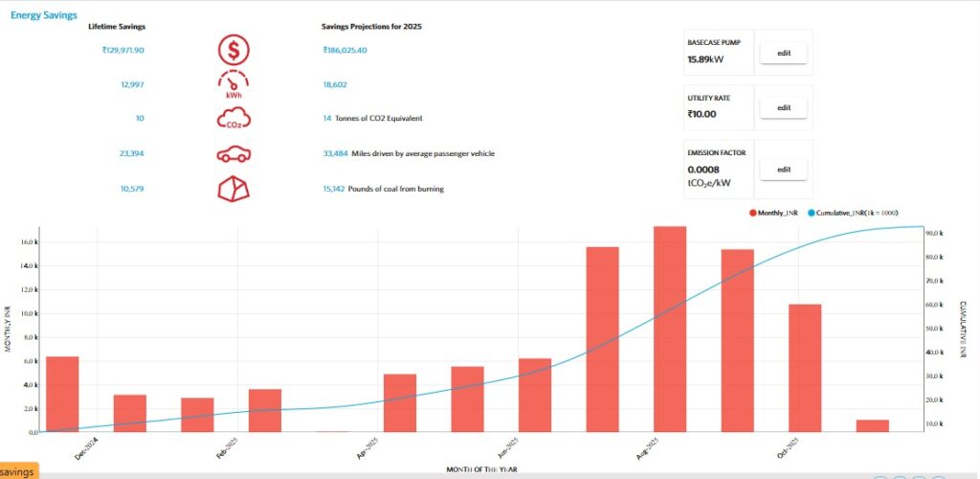Click the October 2025 bar
The image size is (980, 479).
(x=805, y=368)
